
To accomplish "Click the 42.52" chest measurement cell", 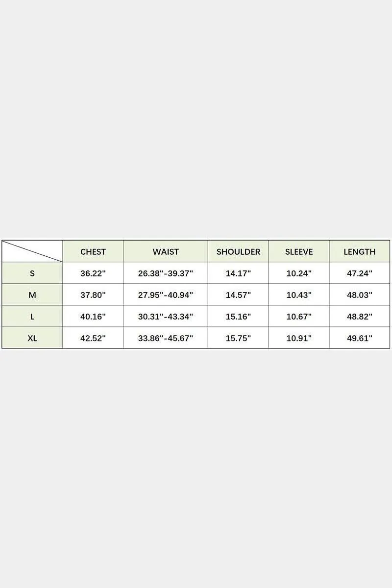I will coord(93,338).
